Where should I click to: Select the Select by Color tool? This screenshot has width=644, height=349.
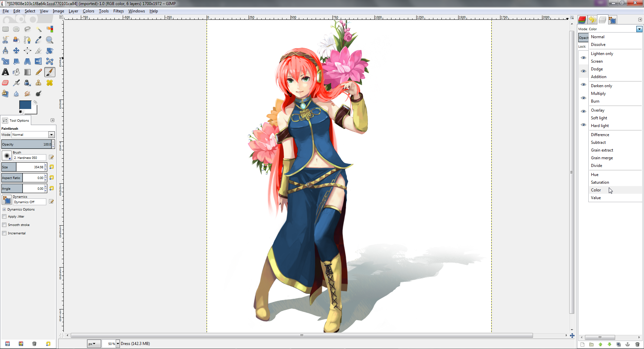[50, 29]
